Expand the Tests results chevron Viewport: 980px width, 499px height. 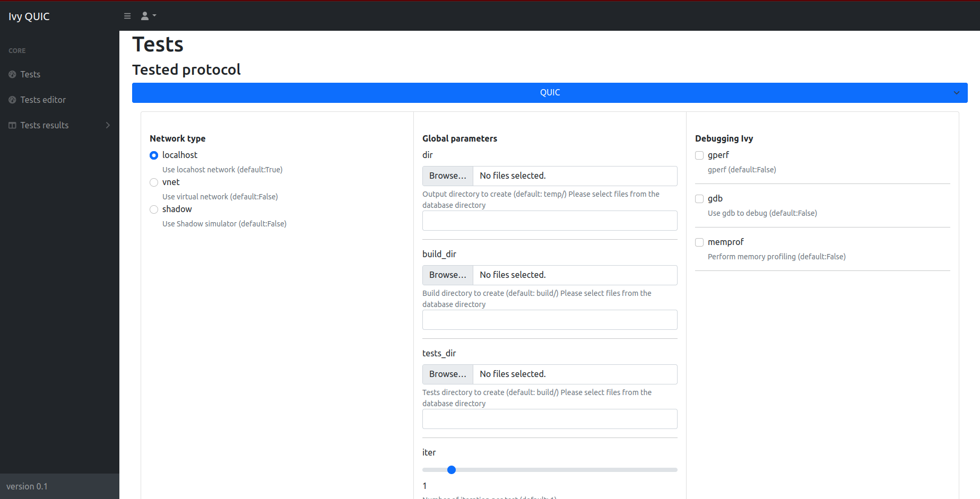108,125
